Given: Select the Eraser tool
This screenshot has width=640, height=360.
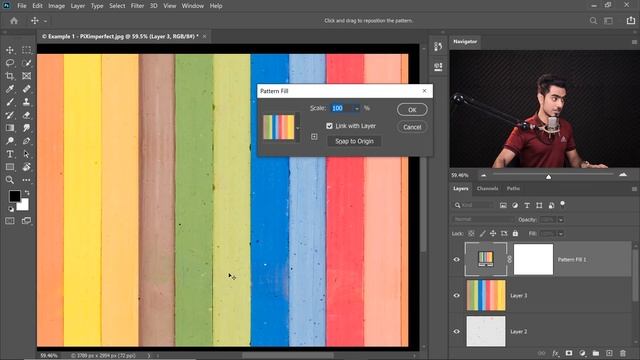Looking at the screenshot, I should pos(27,115).
